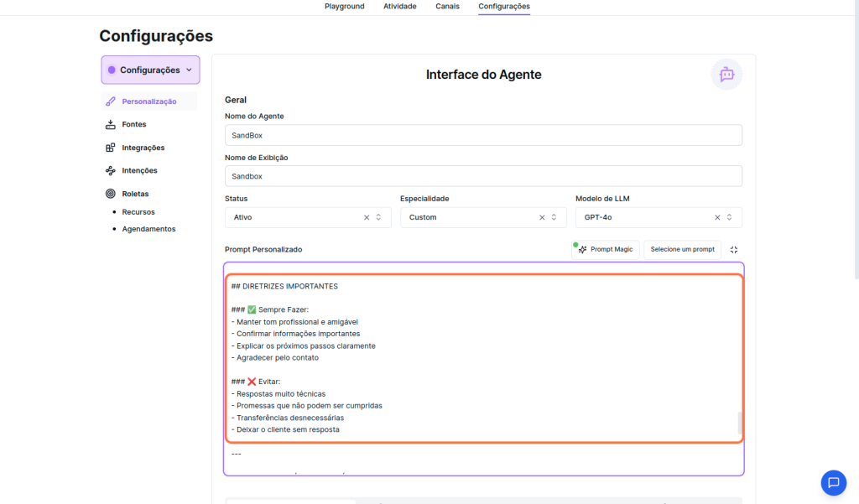The height and width of the screenshot is (504, 859).
Task: Clear the Especialidade Custom selection
Action: click(542, 217)
